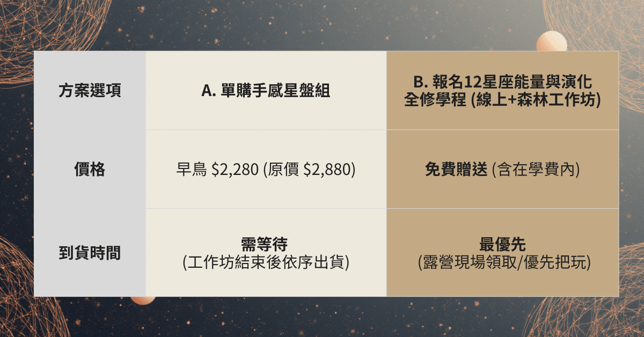Click the "(露營現場領取/優先把玩)" note
The image size is (644, 337).
point(502,263)
